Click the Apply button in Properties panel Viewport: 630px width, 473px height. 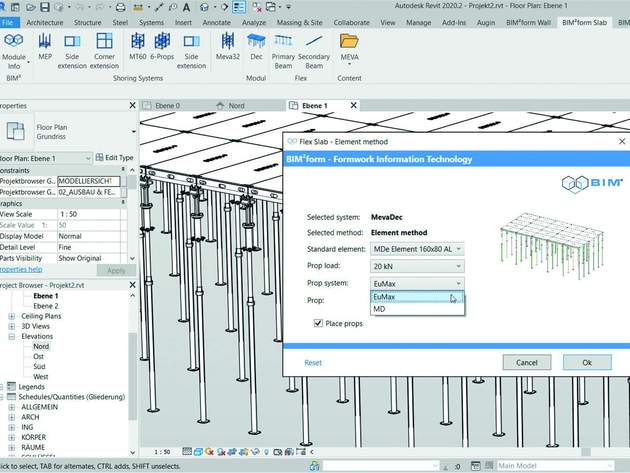point(116,270)
